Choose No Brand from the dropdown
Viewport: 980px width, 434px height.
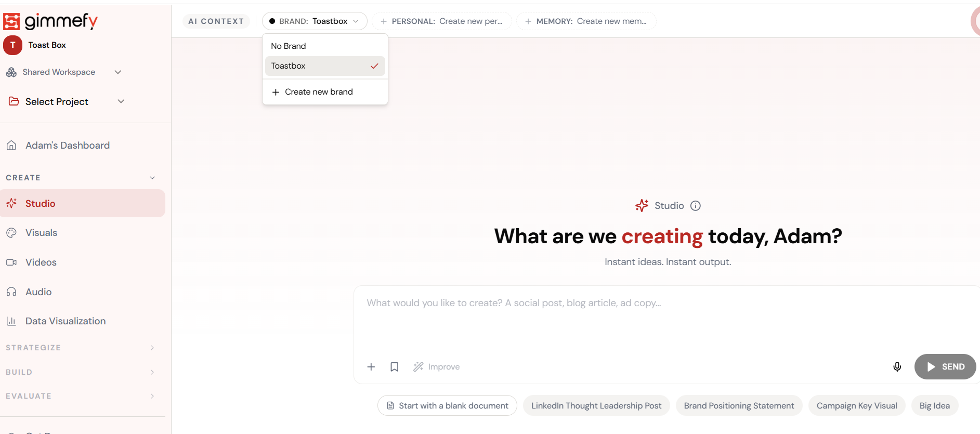(x=289, y=46)
